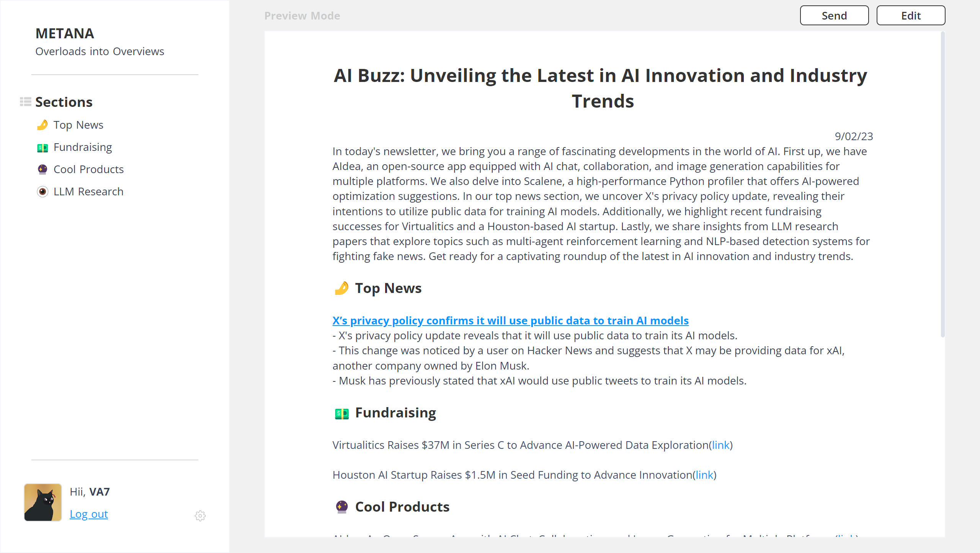Select Cool Products in sidebar
This screenshot has width=980, height=553.
click(88, 170)
